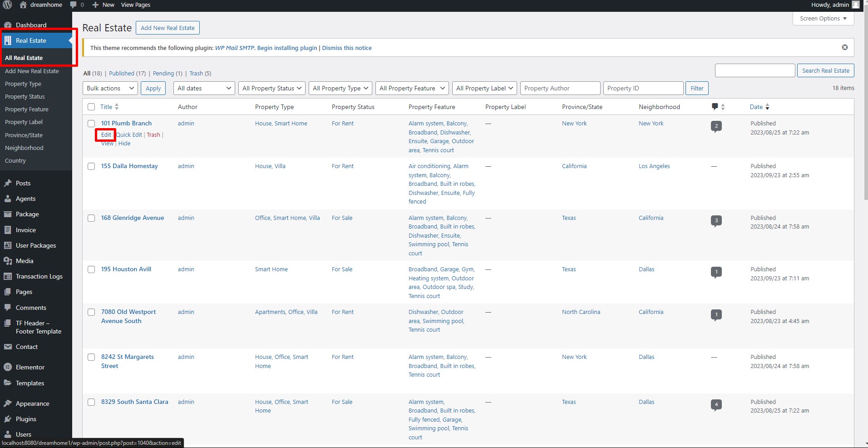
Task: Click the Plugins plug icon
Action: 8,419
